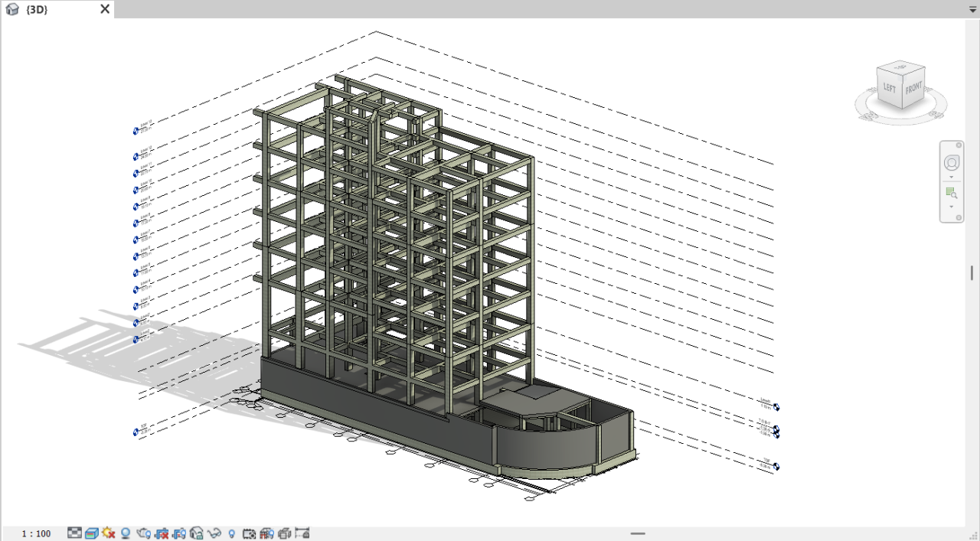Click the top face of the ViewCube
980x541 pixels.
pos(902,67)
